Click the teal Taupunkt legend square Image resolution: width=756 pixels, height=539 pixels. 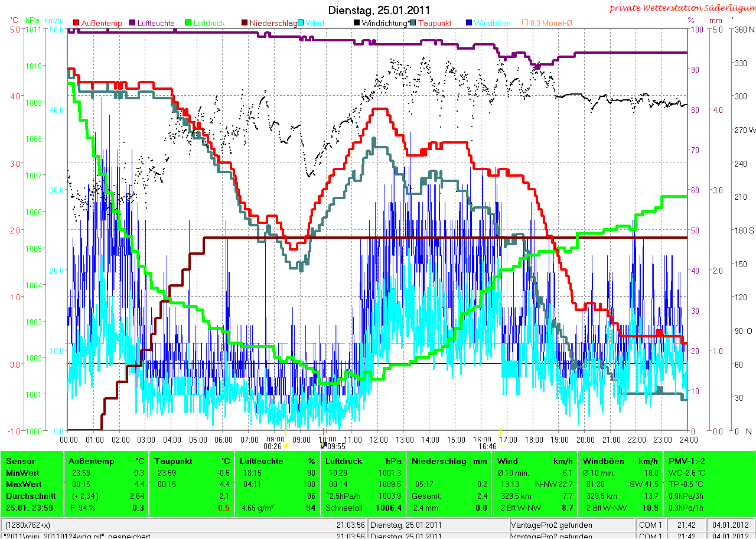(x=412, y=23)
